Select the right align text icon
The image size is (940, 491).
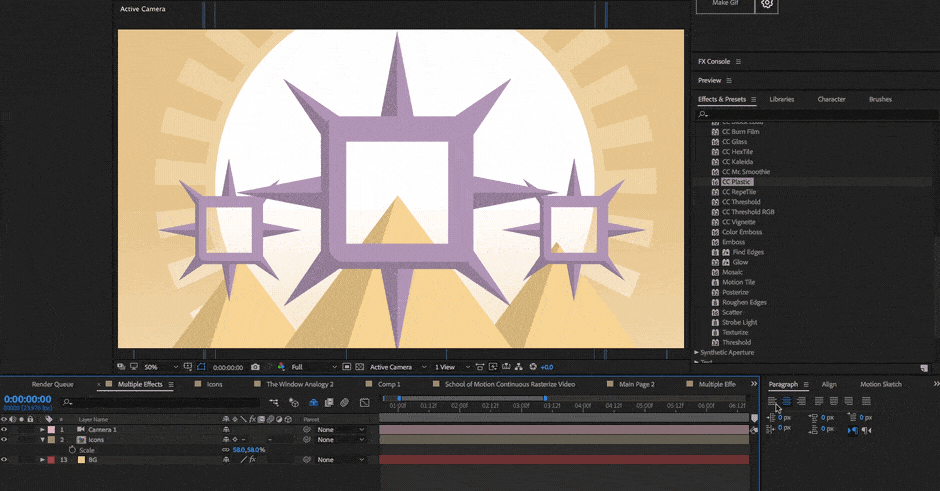click(x=802, y=401)
